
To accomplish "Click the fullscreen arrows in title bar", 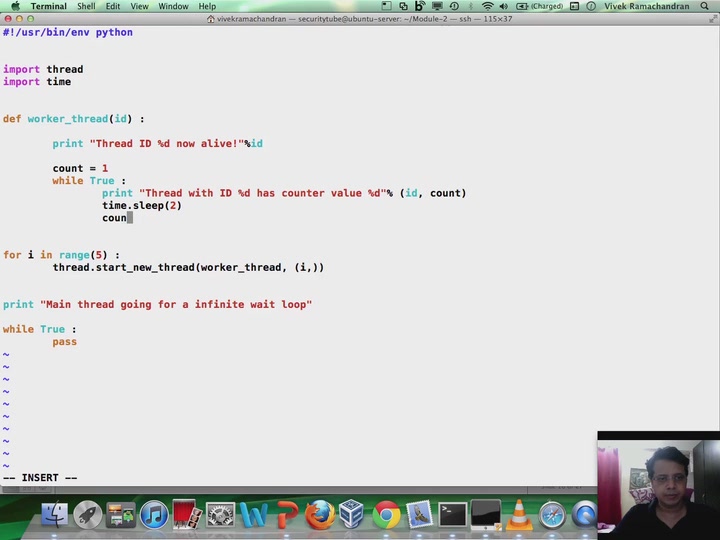I will (713, 19).
